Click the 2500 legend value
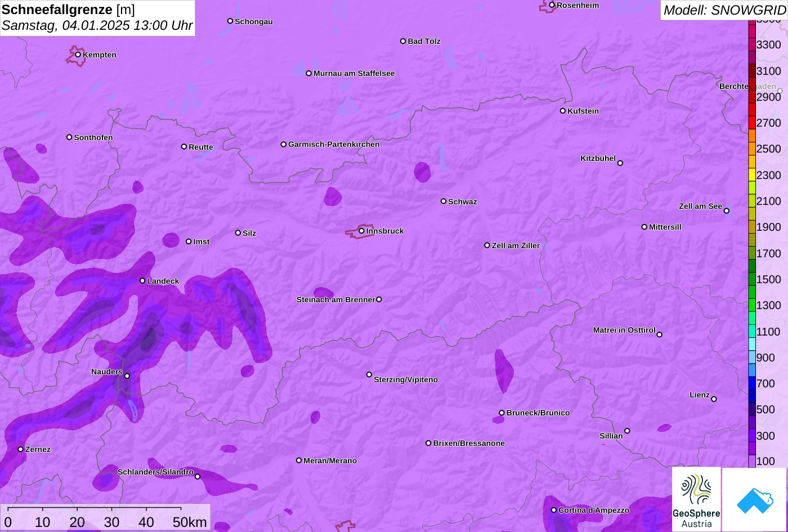This screenshot has height=532, width=788. [x=769, y=149]
